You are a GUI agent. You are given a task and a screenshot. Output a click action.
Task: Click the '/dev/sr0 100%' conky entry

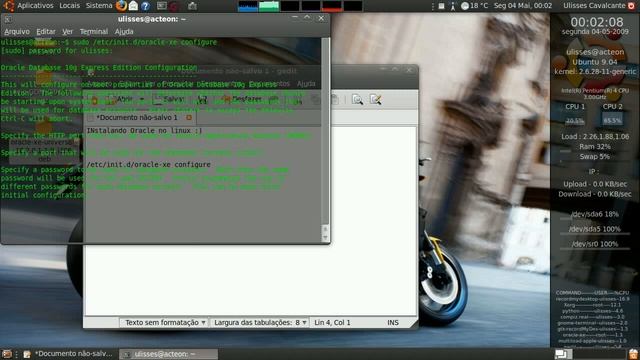pyautogui.click(x=595, y=244)
